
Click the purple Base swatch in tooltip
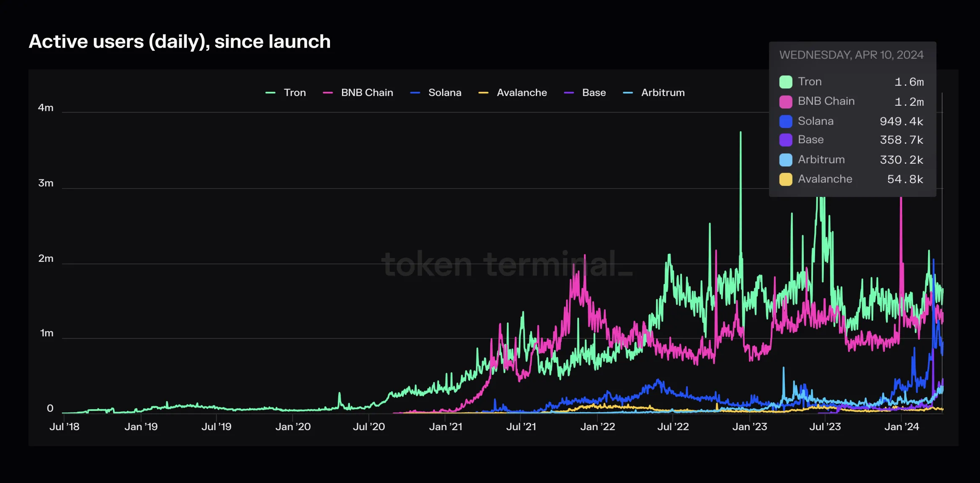786,140
